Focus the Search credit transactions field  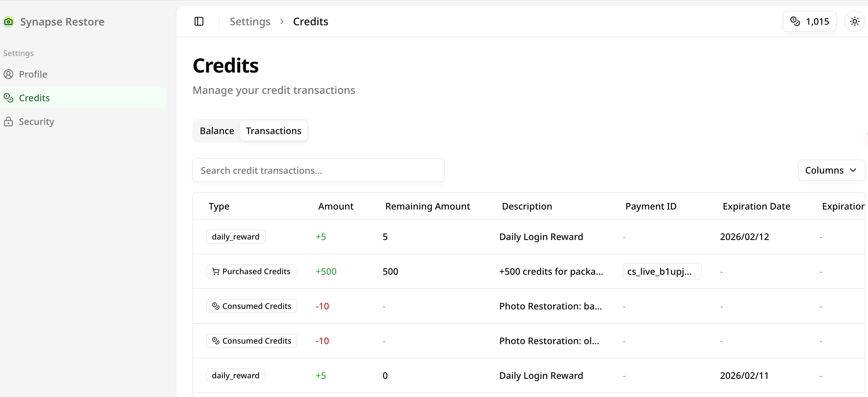[x=318, y=170]
